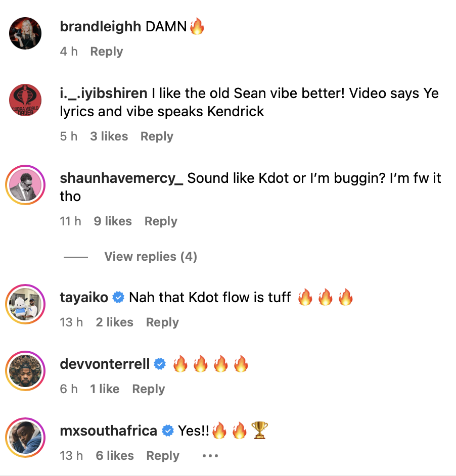Click tayaiko's blue verified badge

coord(118,297)
